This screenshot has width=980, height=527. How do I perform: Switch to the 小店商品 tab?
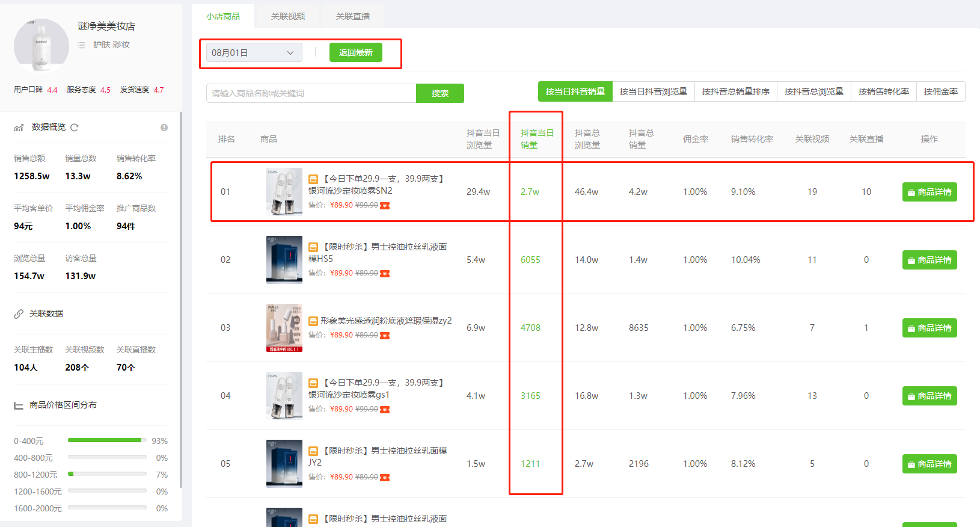[x=223, y=16]
